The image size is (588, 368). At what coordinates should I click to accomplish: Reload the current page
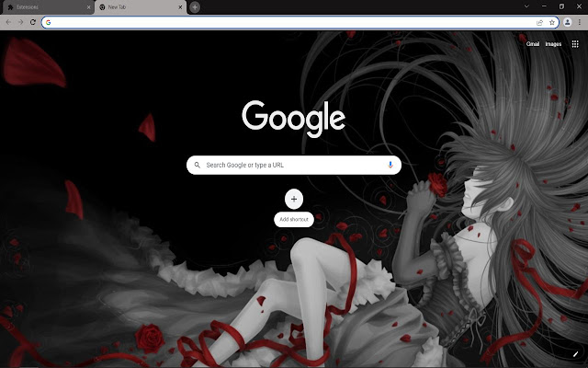coord(33,22)
